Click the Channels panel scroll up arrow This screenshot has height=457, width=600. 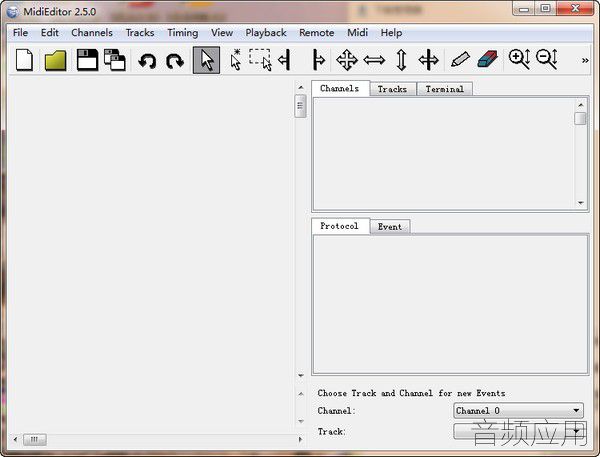coord(580,105)
